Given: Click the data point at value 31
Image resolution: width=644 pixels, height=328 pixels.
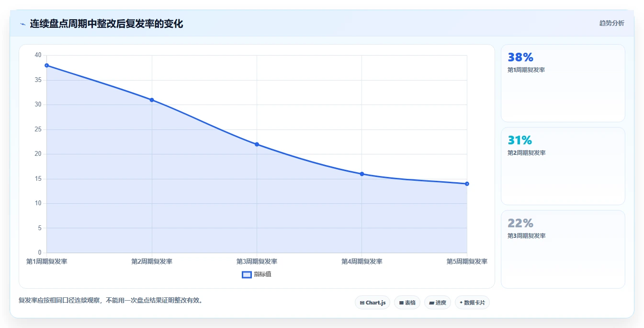Looking at the screenshot, I should [x=152, y=100].
